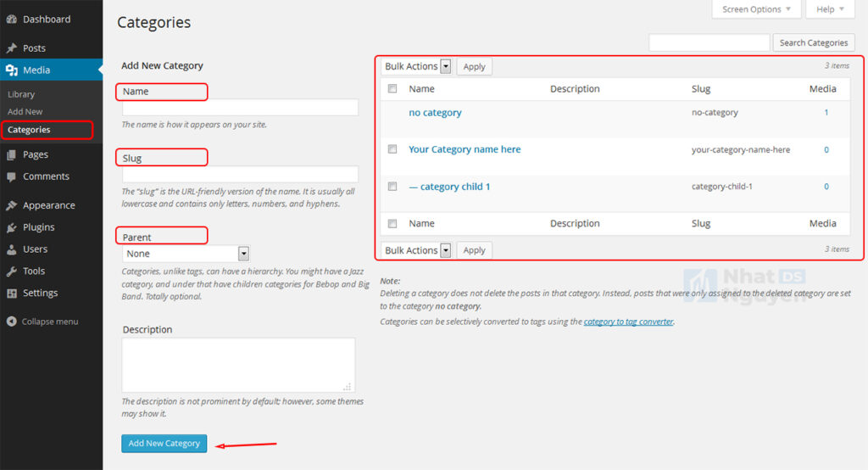Click media count 1 for no category

click(x=826, y=113)
